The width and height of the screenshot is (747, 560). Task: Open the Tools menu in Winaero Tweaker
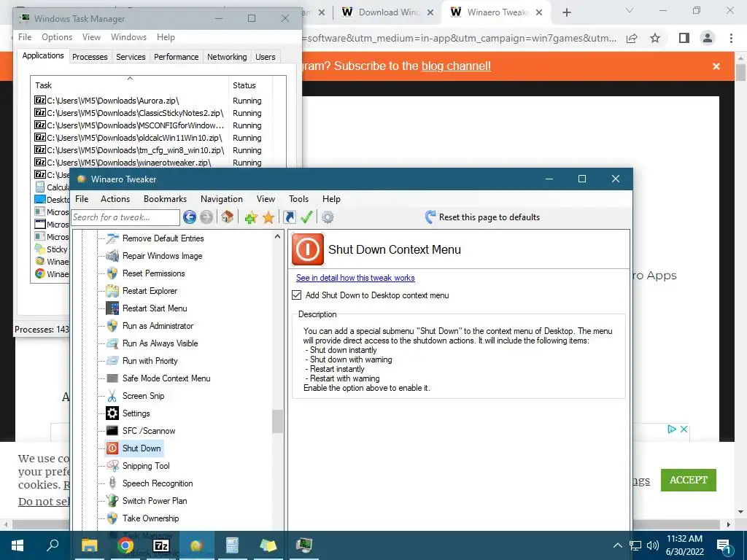(x=298, y=199)
